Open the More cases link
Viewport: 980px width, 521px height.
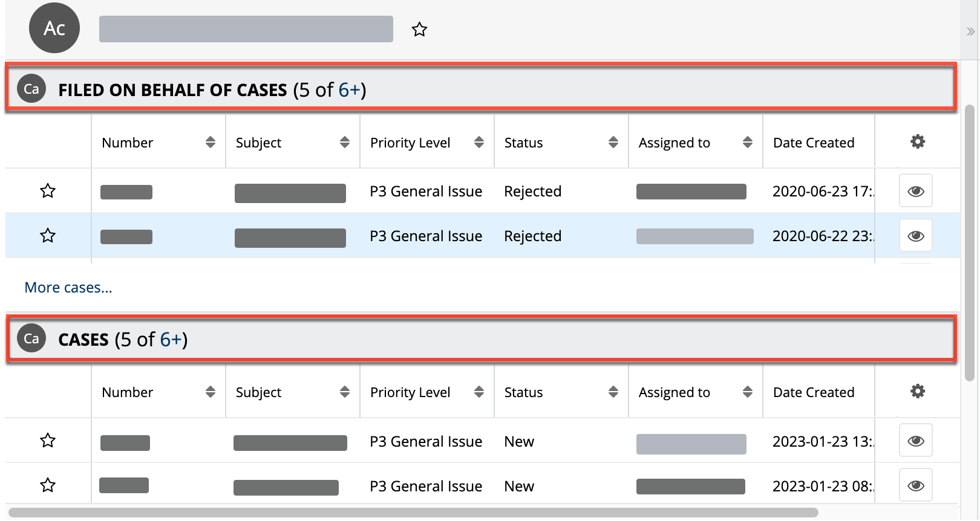tap(68, 287)
